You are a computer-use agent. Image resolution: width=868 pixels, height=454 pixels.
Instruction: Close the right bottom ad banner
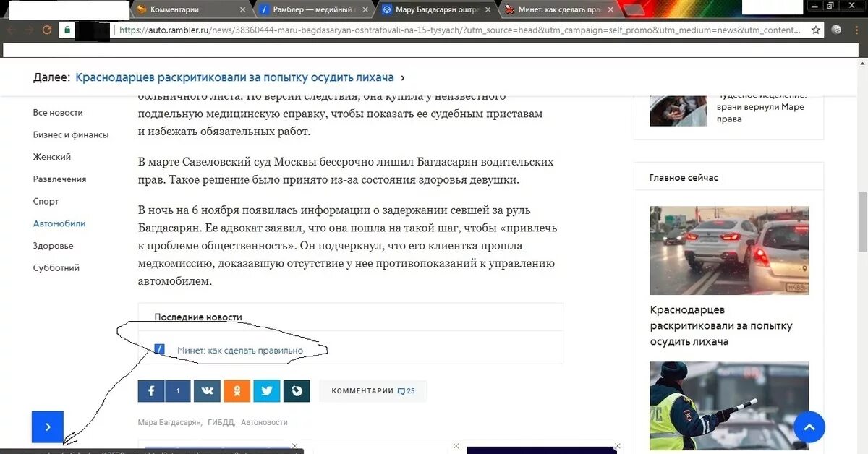[x=617, y=447]
